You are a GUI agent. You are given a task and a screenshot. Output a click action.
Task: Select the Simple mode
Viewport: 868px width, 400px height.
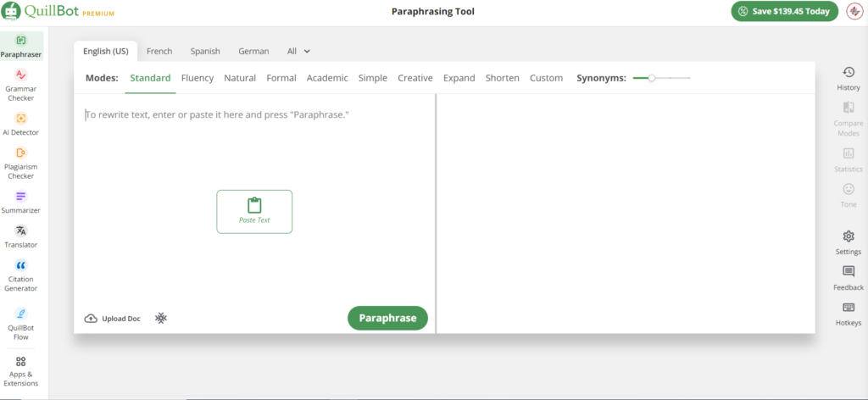tap(373, 78)
